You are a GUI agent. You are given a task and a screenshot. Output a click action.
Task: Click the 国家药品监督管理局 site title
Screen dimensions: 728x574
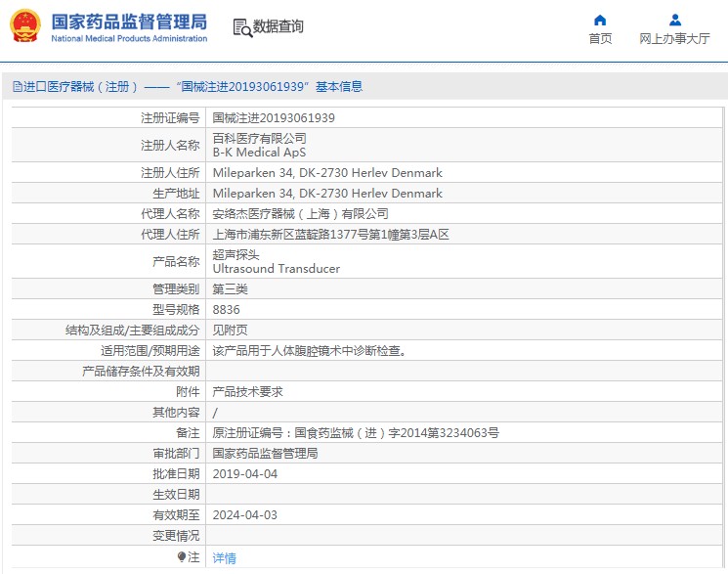pyautogui.click(x=129, y=22)
